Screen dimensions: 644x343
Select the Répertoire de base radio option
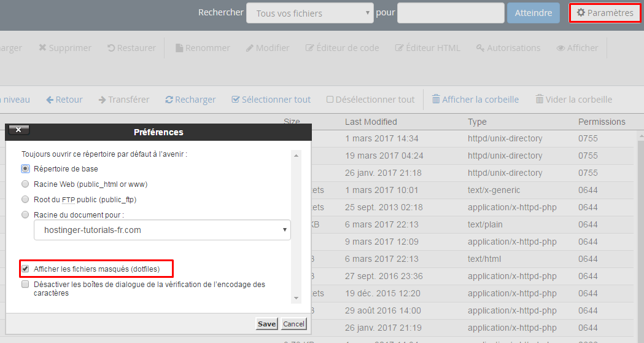[25, 168]
